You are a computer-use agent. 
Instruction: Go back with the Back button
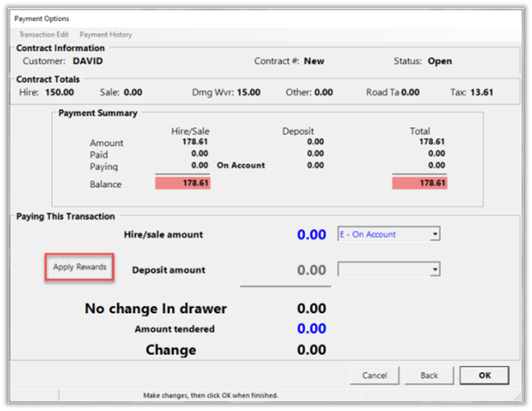point(429,375)
